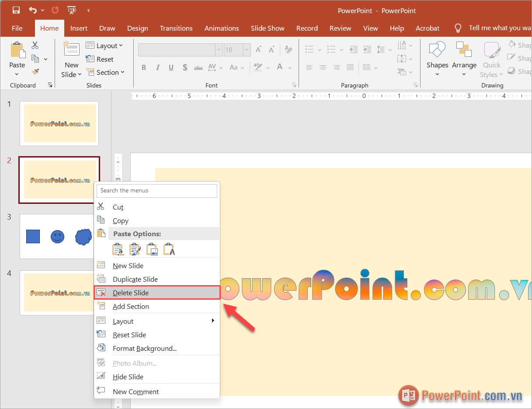Open the Section dropdown in Slides group
The image size is (532, 409).
point(105,72)
